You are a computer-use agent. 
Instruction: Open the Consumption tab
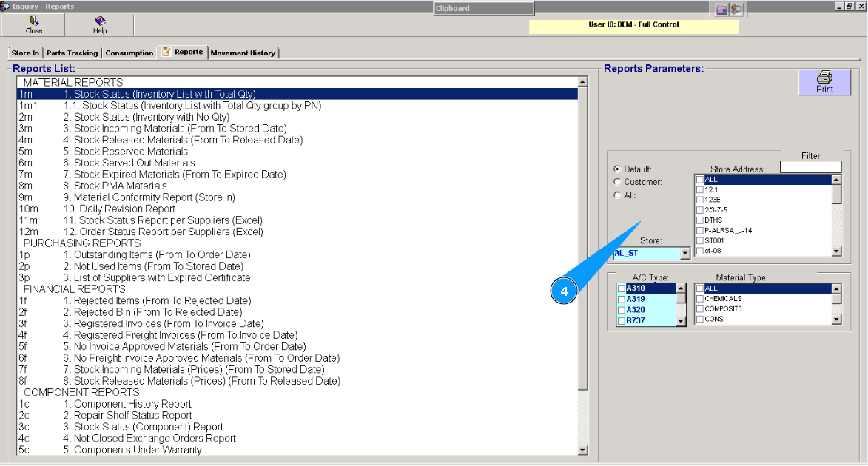(129, 53)
